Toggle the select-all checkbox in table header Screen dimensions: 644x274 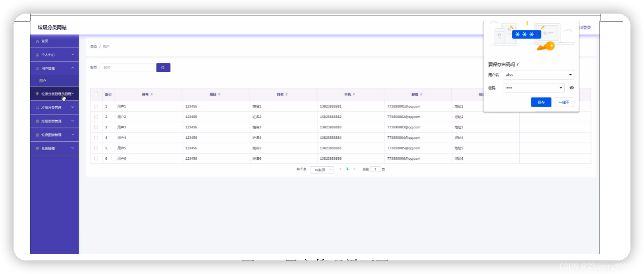(x=96, y=94)
